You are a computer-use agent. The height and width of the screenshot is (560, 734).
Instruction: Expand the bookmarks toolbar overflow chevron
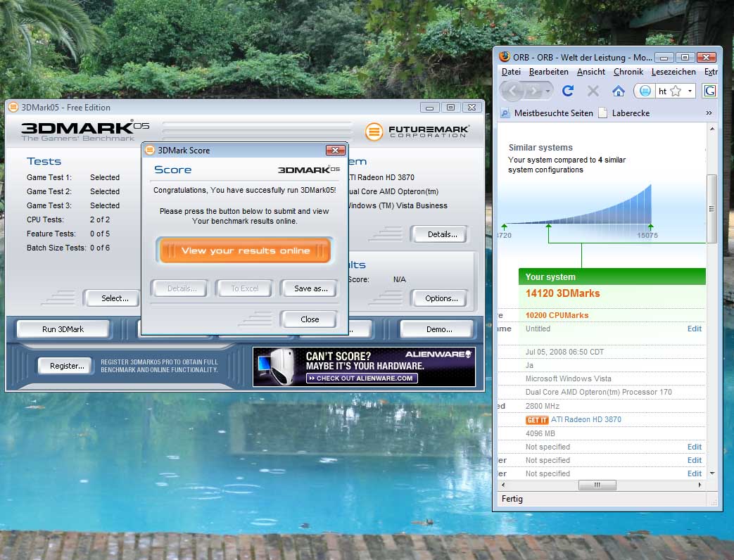(x=709, y=113)
